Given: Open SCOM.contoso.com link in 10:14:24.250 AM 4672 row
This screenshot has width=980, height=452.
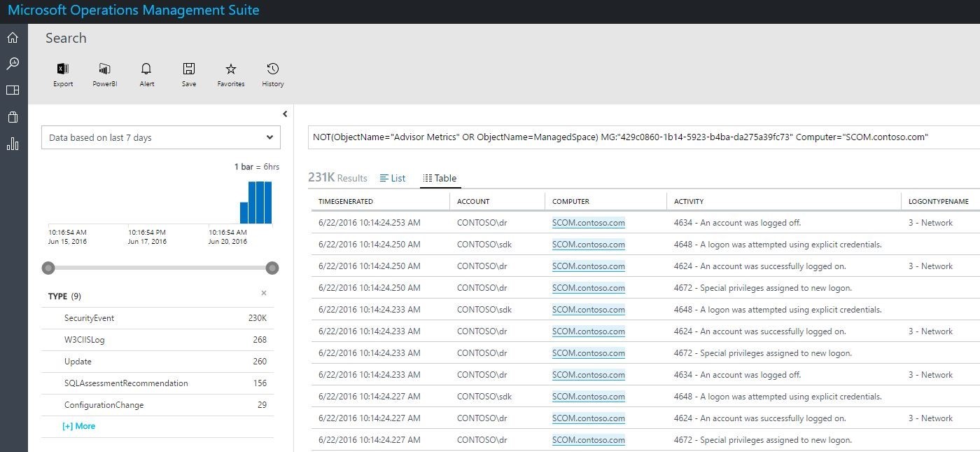Looking at the screenshot, I should click(x=589, y=288).
